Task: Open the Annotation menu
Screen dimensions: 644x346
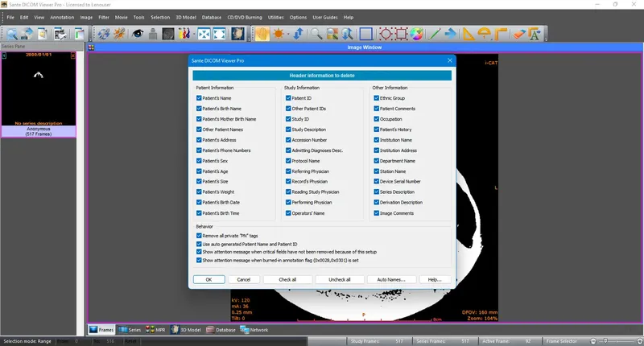Action: (62, 17)
